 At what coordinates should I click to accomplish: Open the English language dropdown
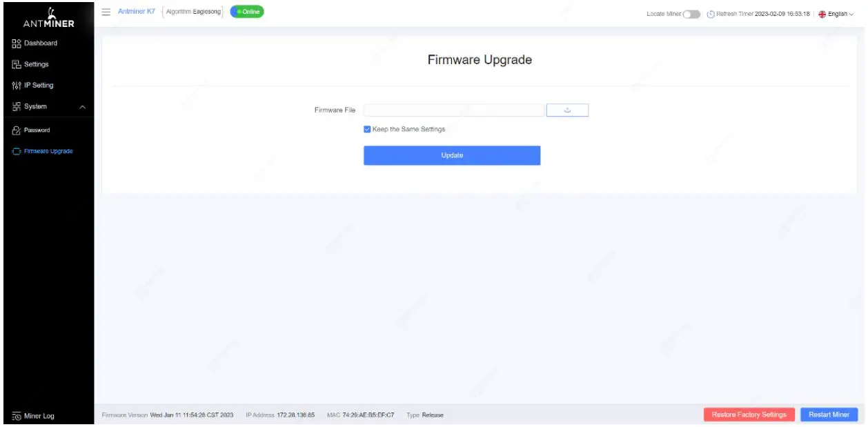836,14
